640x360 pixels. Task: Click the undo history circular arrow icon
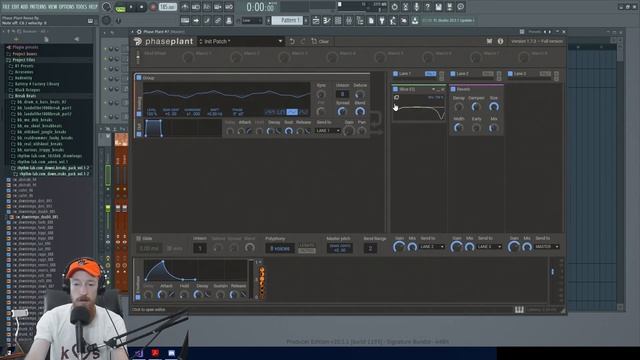click(394, 7)
